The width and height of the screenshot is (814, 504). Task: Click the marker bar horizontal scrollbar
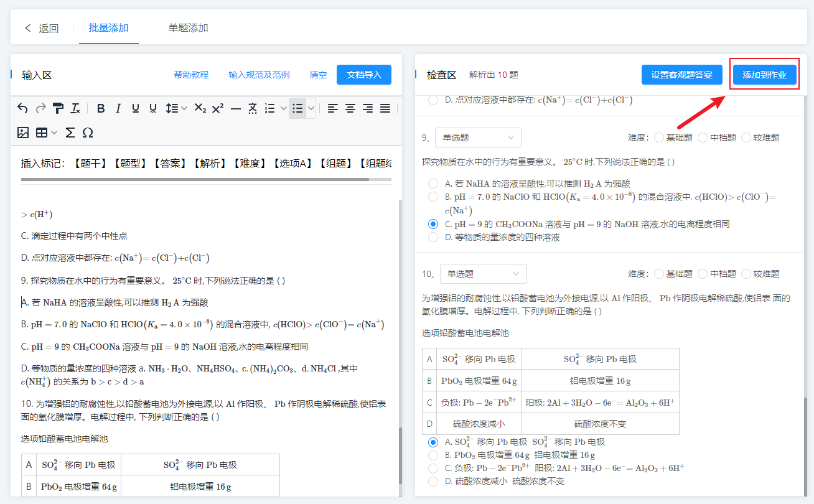[x=195, y=179]
